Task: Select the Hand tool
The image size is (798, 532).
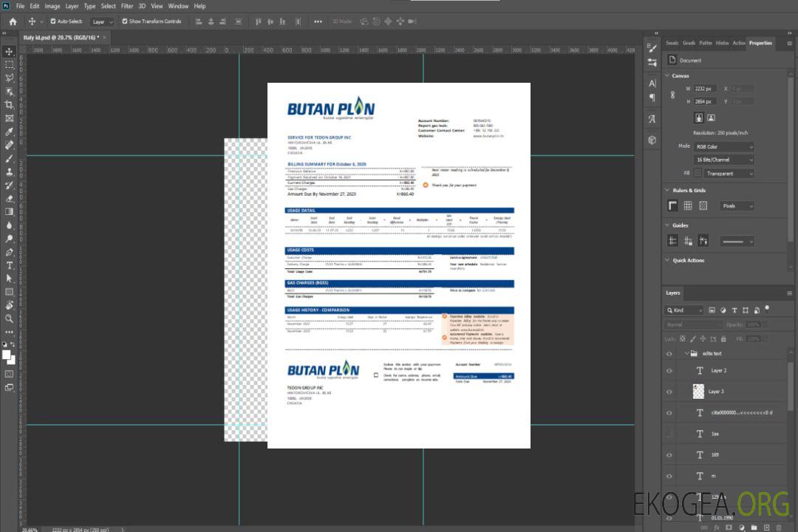Action: 9,305
